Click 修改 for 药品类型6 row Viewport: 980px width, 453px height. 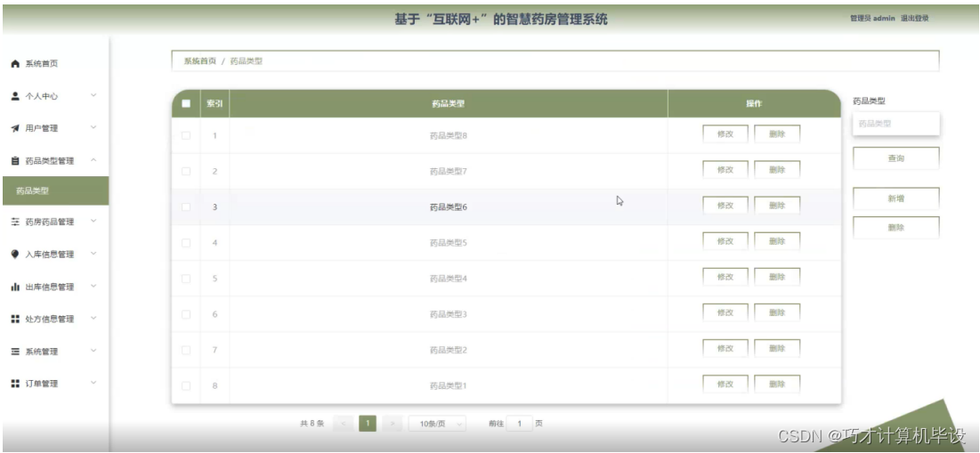coord(725,205)
